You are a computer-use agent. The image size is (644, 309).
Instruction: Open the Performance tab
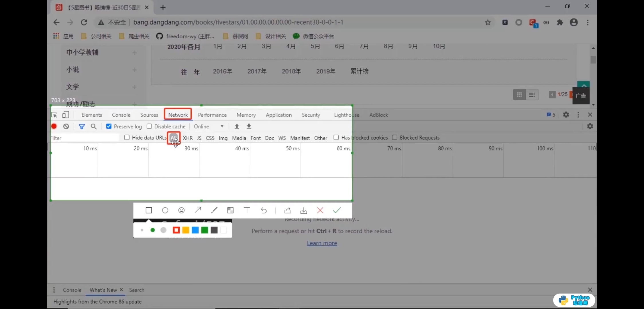212,115
